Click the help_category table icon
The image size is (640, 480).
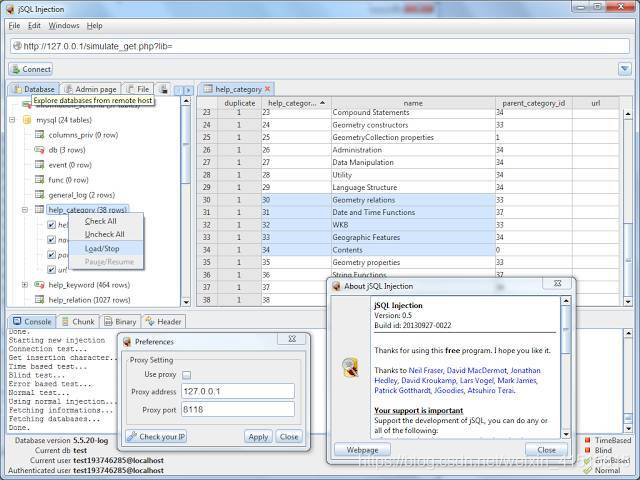click(x=40, y=209)
